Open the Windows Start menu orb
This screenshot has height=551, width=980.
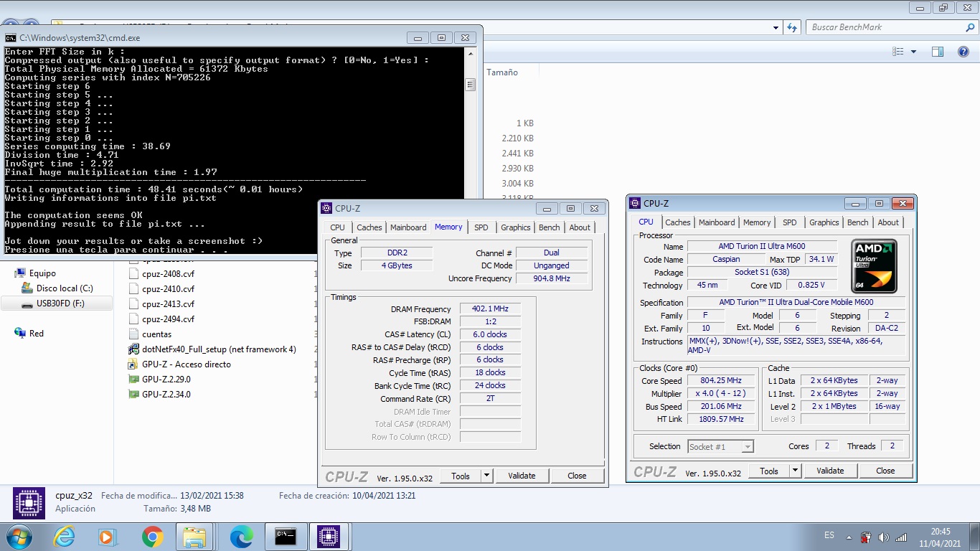(x=18, y=536)
